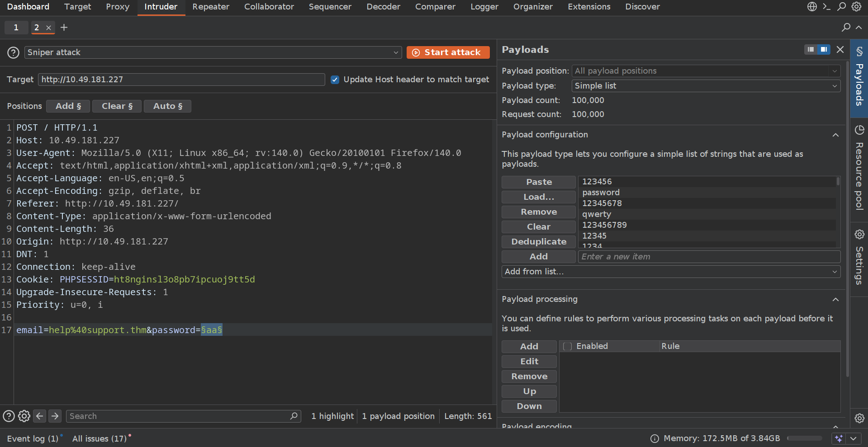Open the Payload type Simple list dropdown

click(706, 86)
